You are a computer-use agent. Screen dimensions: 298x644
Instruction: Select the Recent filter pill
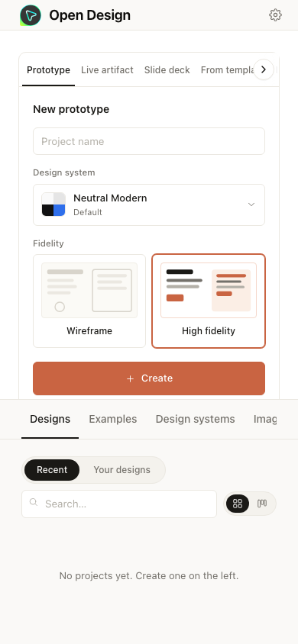click(52, 470)
